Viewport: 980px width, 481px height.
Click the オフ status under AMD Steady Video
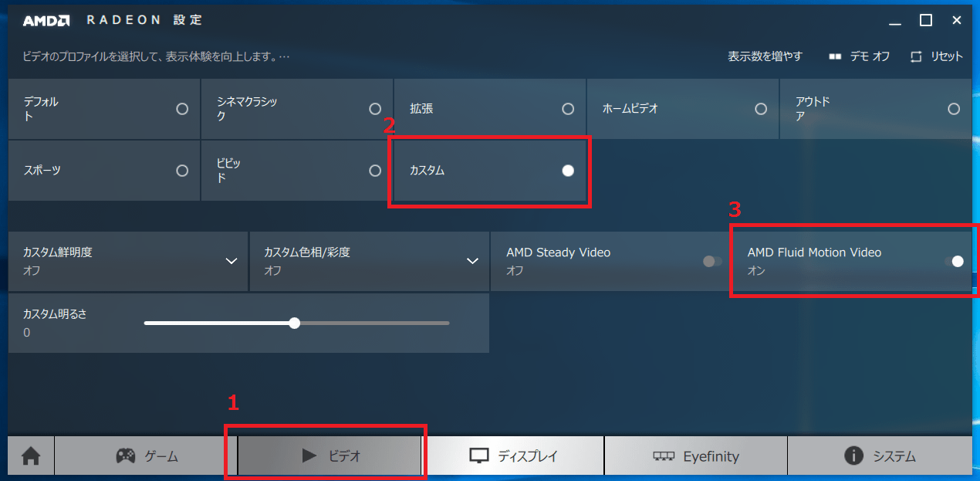tap(515, 271)
